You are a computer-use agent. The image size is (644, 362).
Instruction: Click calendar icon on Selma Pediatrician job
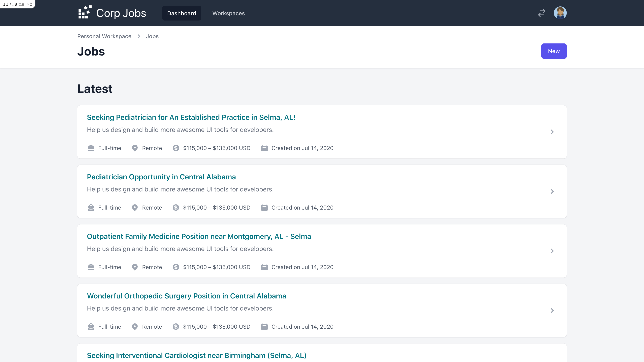tap(264, 148)
